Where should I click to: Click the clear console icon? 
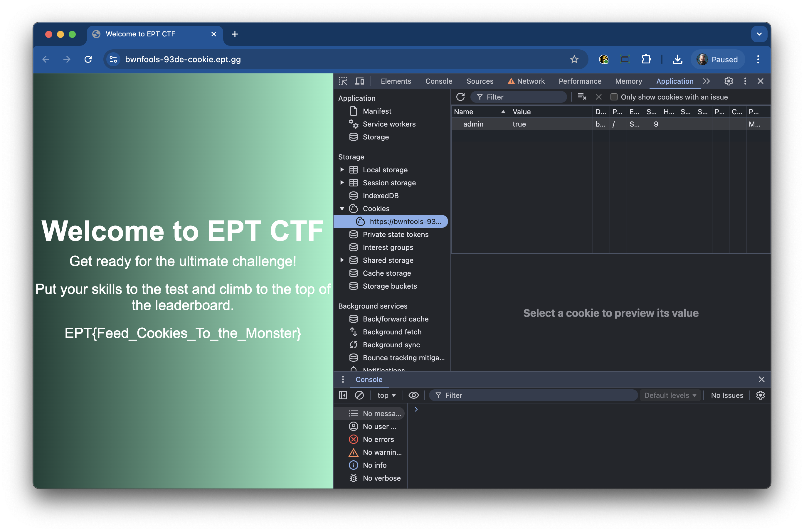[x=359, y=395]
